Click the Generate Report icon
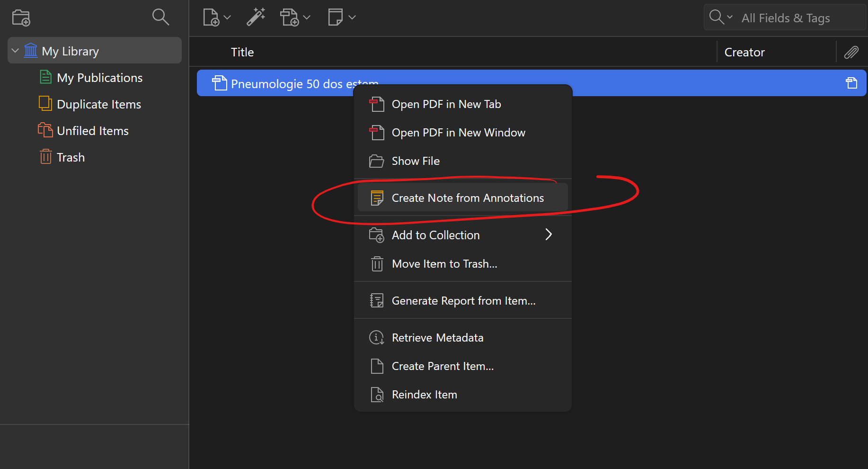The width and height of the screenshot is (868, 469). tap(377, 301)
